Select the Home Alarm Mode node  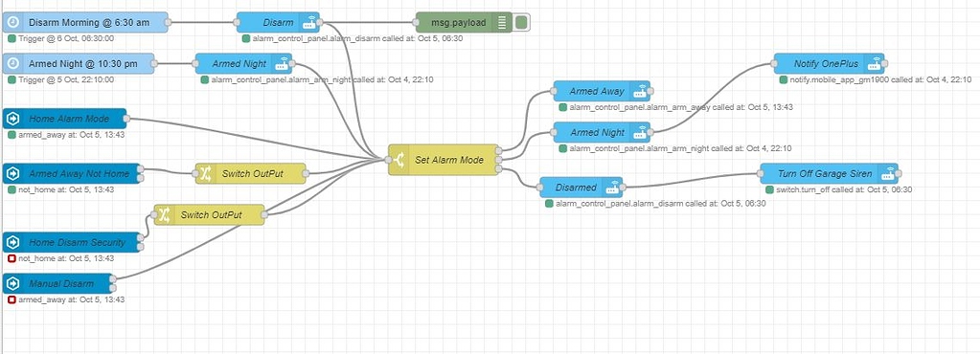[x=65, y=119]
